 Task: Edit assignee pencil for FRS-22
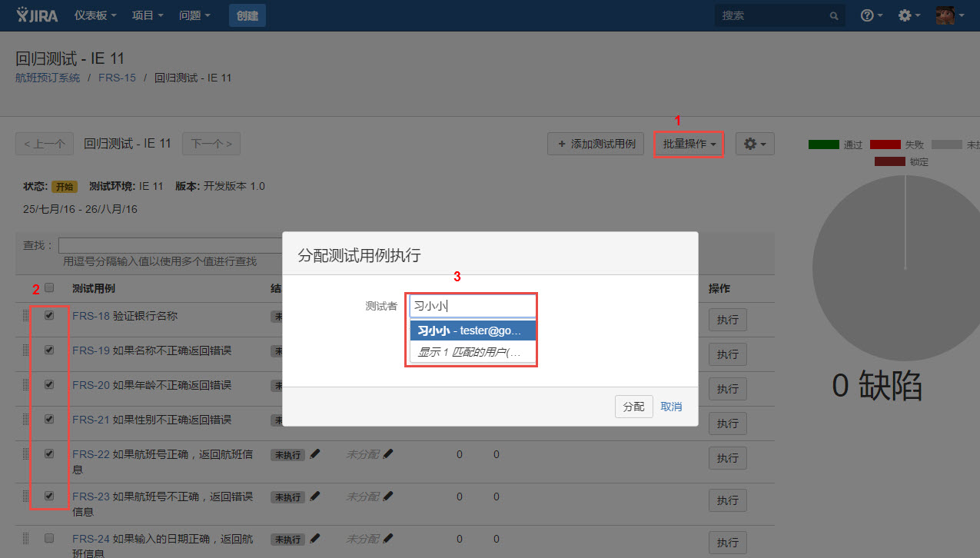[x=387, y=454]
